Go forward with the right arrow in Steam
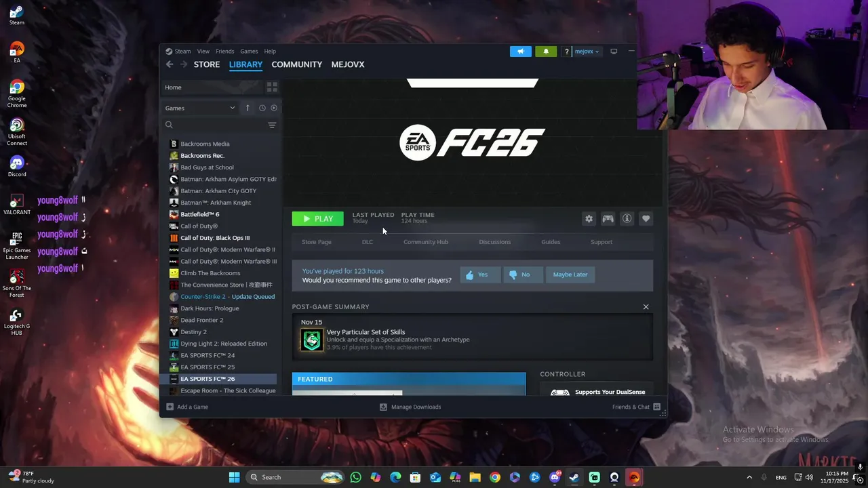868x488 pixels. point(183,64)
